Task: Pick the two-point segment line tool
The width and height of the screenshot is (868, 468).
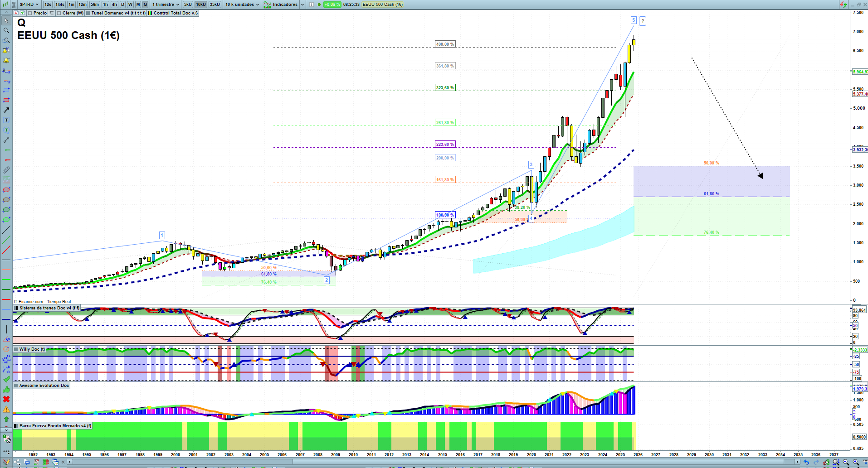Action: (x=6, y=140)
